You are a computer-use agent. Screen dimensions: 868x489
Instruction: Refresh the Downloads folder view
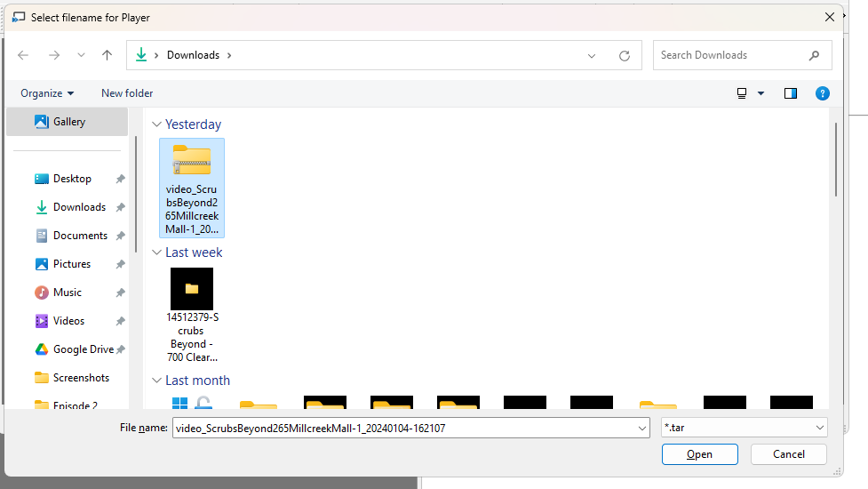coord(625,55)
